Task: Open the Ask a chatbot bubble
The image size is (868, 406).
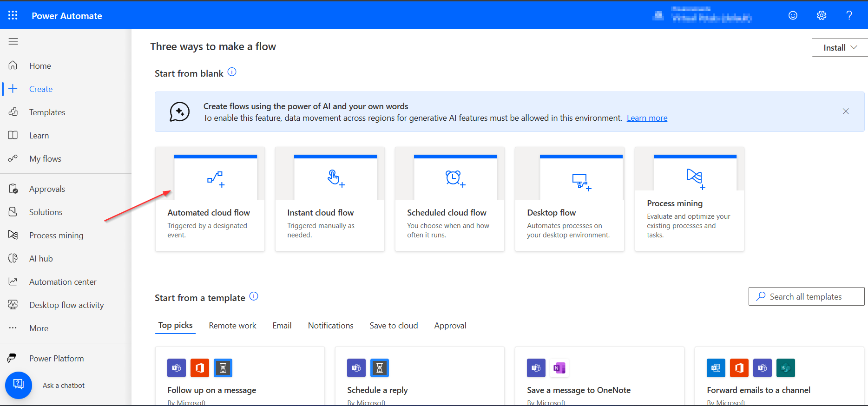Action: tap(19, 385)
